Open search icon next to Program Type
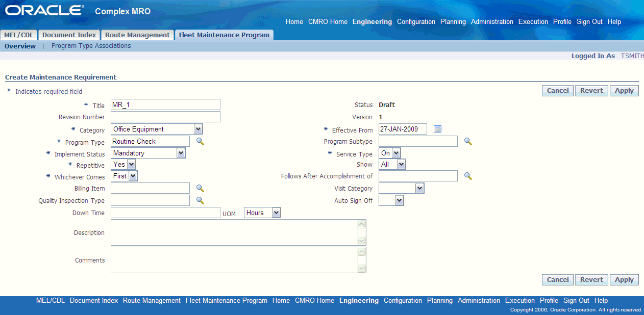 (x=200, y=141)
